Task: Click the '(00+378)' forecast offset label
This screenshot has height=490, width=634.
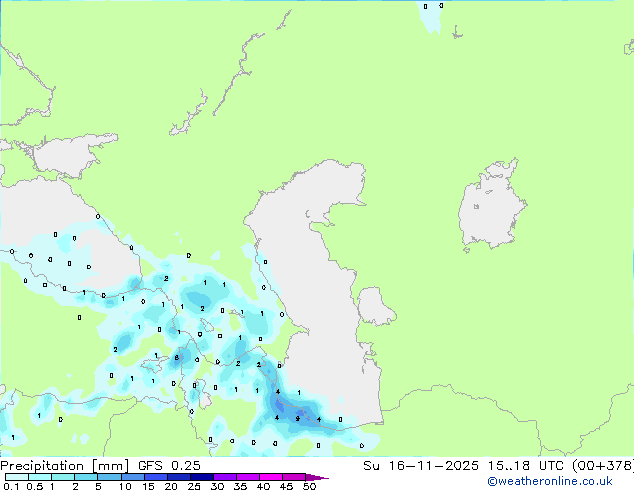Action: [x=603, y=466]
